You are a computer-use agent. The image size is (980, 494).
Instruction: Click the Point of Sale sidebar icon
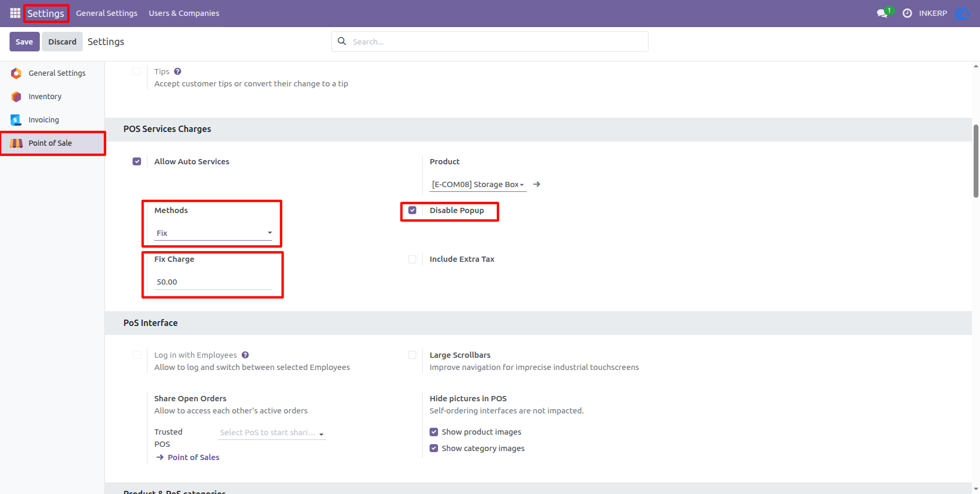pos(16,143)
